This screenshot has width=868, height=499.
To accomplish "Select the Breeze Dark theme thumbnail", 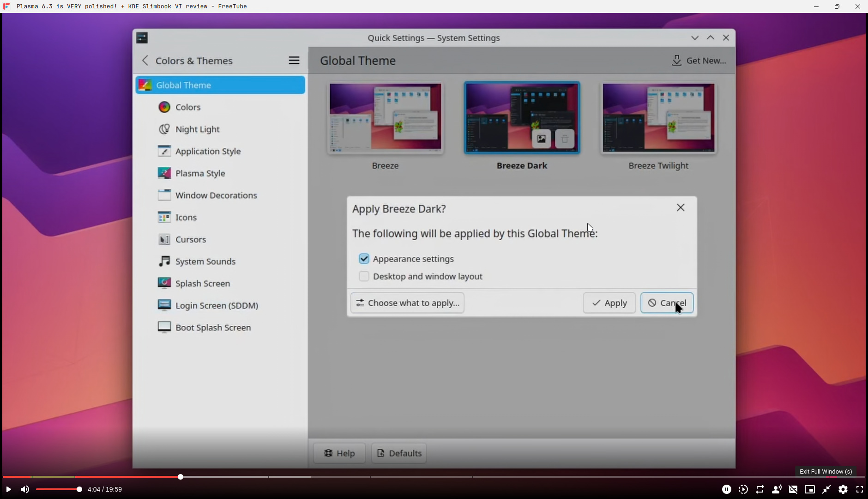I will point(522,118).
